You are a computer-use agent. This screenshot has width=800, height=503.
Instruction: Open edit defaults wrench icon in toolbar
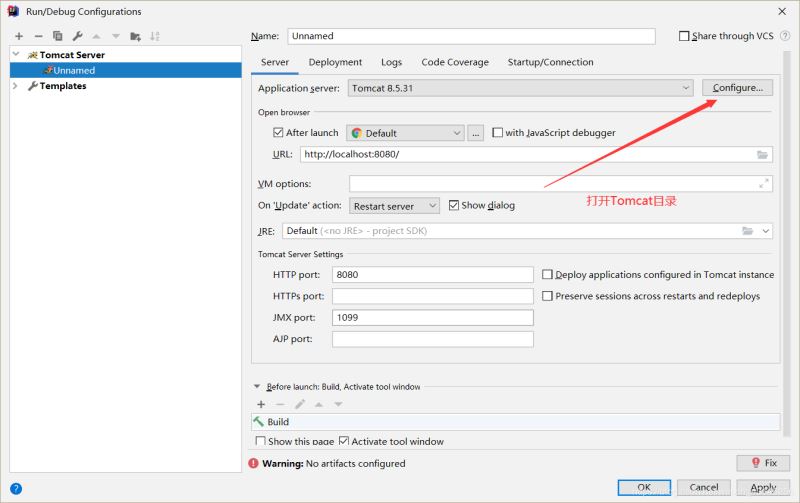[x=77, y=36]
